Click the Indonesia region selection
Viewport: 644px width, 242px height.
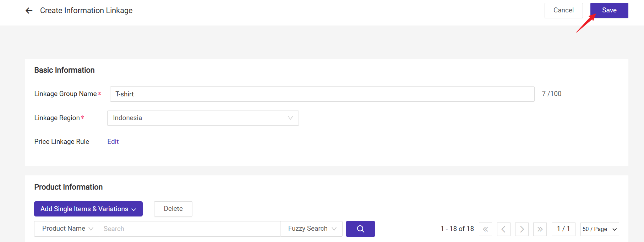pyautogui.click(x=199, y=118)
